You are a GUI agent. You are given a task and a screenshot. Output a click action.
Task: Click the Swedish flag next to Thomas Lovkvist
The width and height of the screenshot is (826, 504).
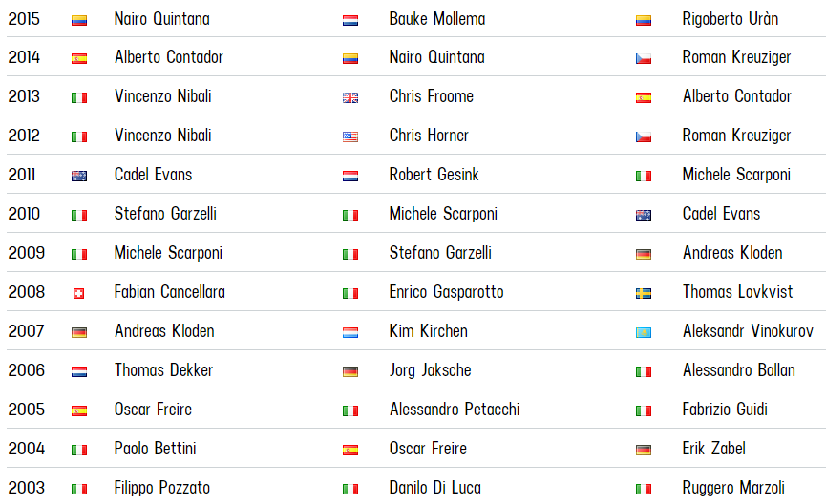(x=644, y=293)
